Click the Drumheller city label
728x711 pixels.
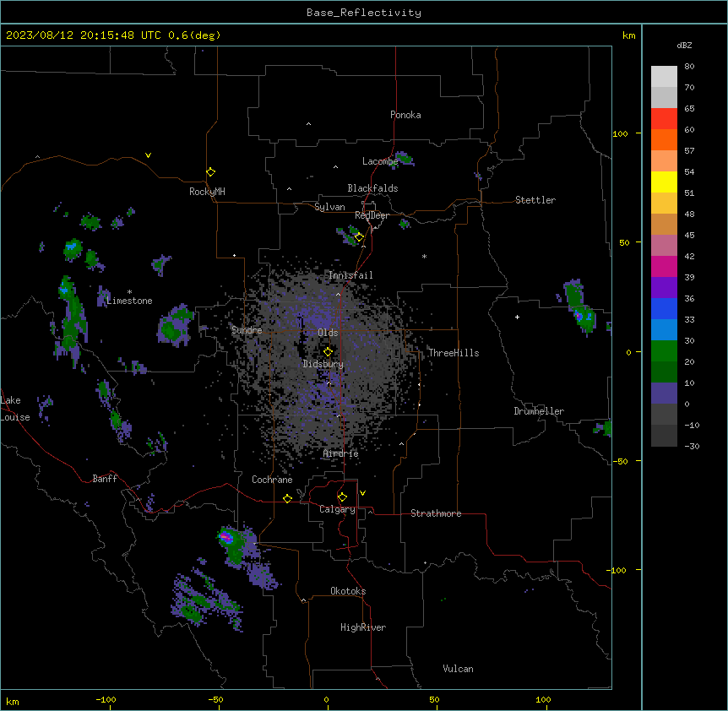click(x=539, y=411)
